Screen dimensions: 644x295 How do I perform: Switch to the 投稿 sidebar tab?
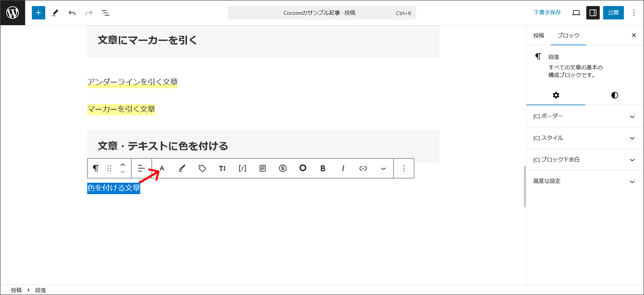(x=539, y=36)
